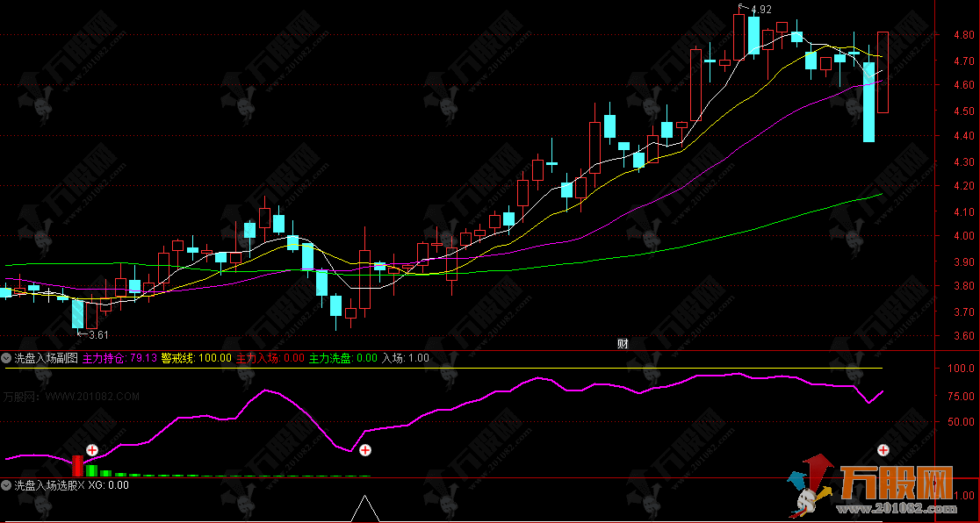Click the 入场: 1.00 readout
The image size is (980, 523).
coord(406,358)
